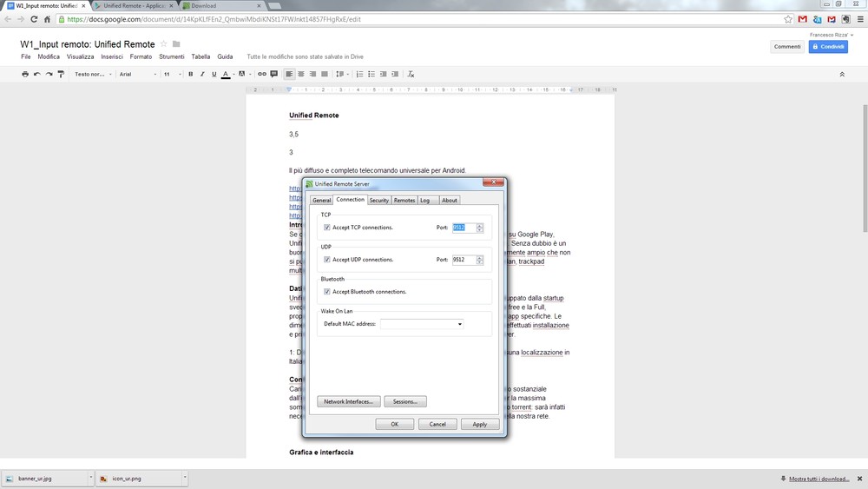Switch to the Security tab
The height and width of the screenshot is (489, 868).
pos(378,200)
